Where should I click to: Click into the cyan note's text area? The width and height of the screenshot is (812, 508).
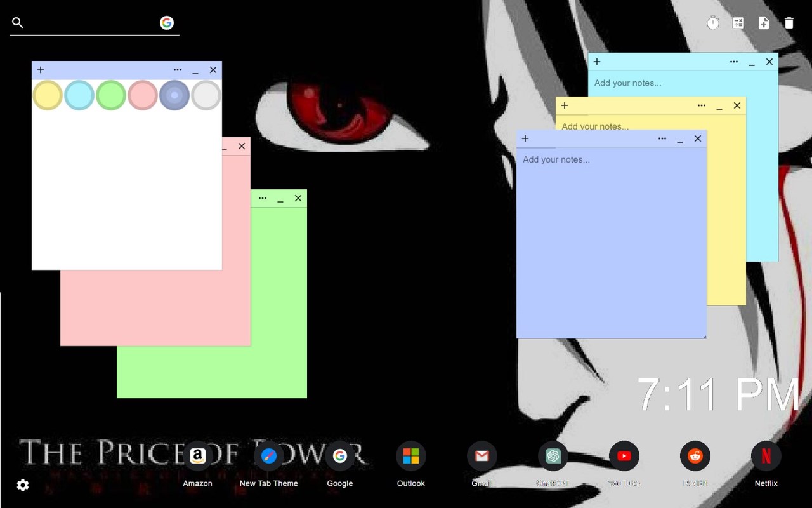pyautogui.click(x=683, y=83)
